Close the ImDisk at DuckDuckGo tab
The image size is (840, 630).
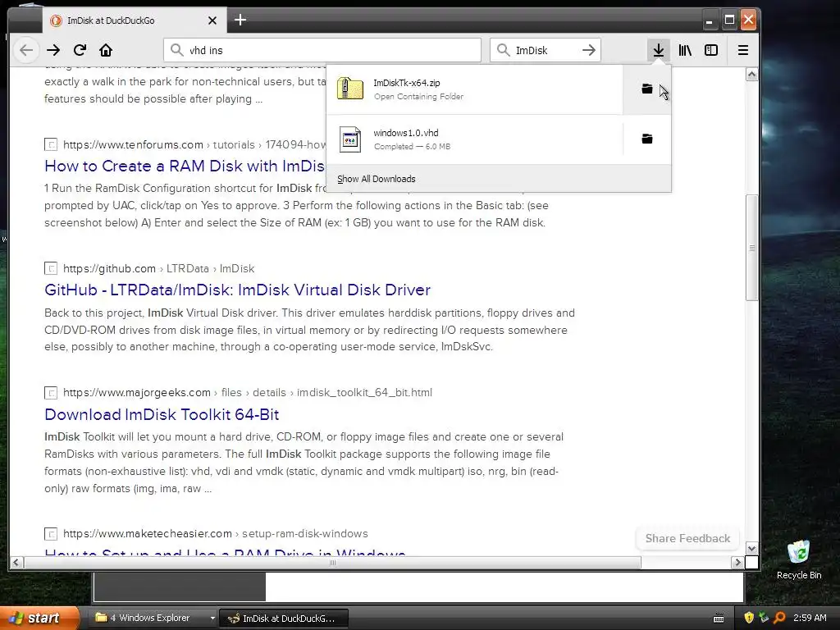(212, 21)
